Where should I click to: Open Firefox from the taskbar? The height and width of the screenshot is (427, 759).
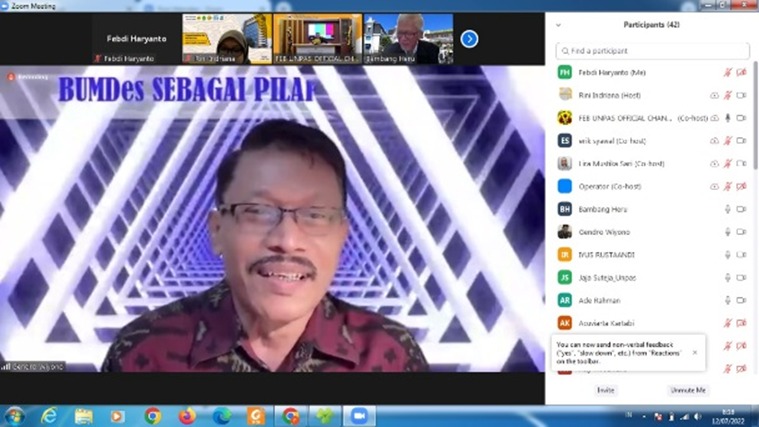[187, 416]
